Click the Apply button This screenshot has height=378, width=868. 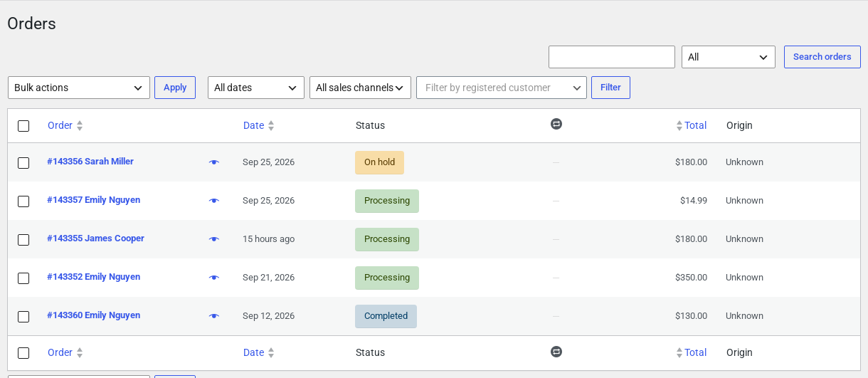pyautogui.click(x=175, y=88)
